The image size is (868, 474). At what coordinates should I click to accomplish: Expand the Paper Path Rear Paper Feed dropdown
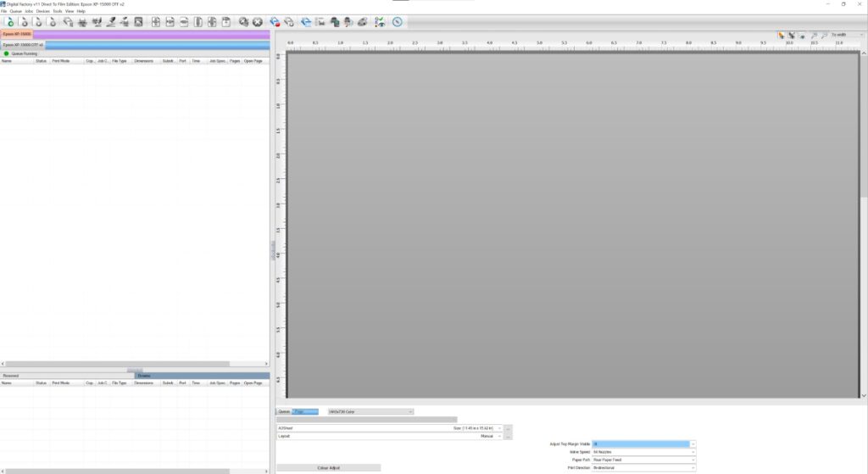point(643,460)
